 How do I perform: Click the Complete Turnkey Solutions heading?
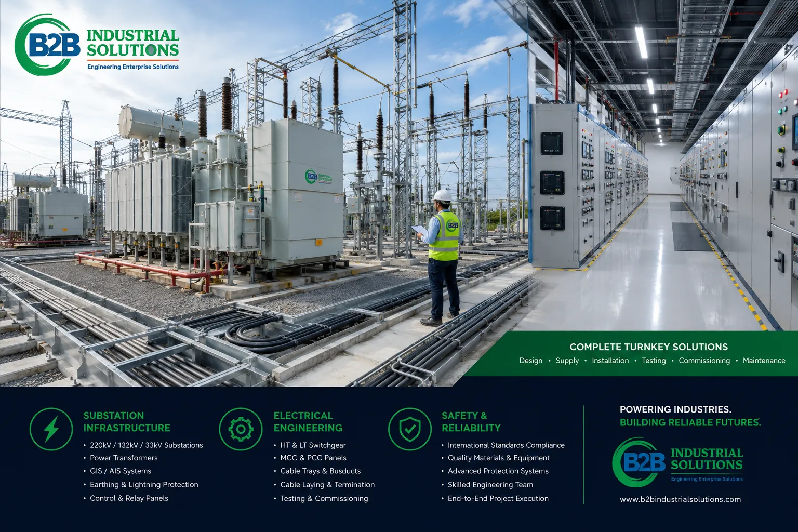point(648,347)
